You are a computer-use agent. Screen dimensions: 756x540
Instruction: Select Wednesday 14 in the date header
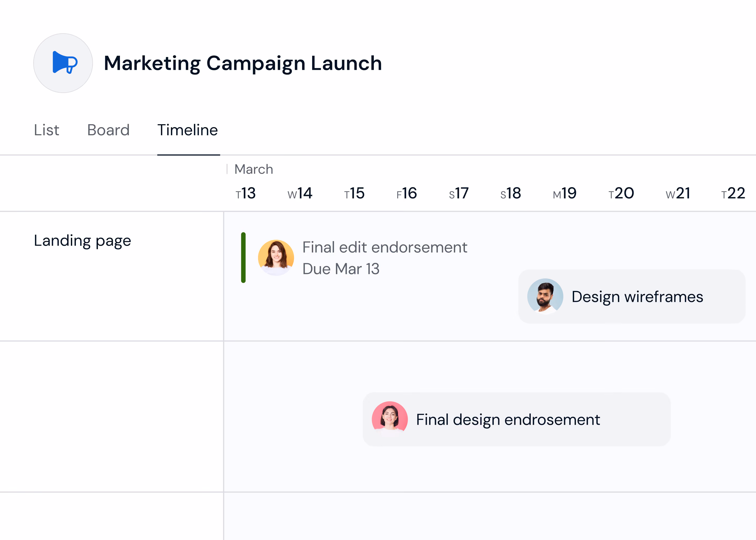pos(300,193)
